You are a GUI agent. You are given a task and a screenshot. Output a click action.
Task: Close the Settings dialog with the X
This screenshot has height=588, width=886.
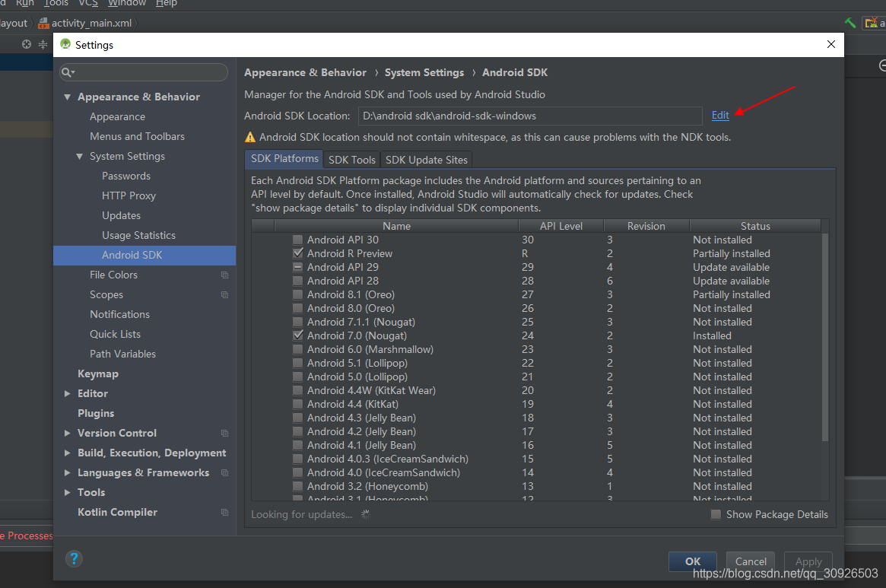tap(830, 44)
